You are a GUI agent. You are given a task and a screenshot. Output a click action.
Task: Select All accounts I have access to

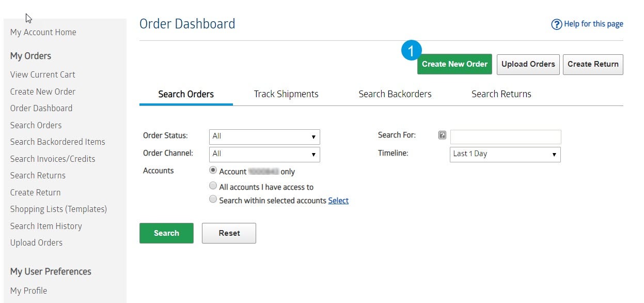tap(213, 186)
